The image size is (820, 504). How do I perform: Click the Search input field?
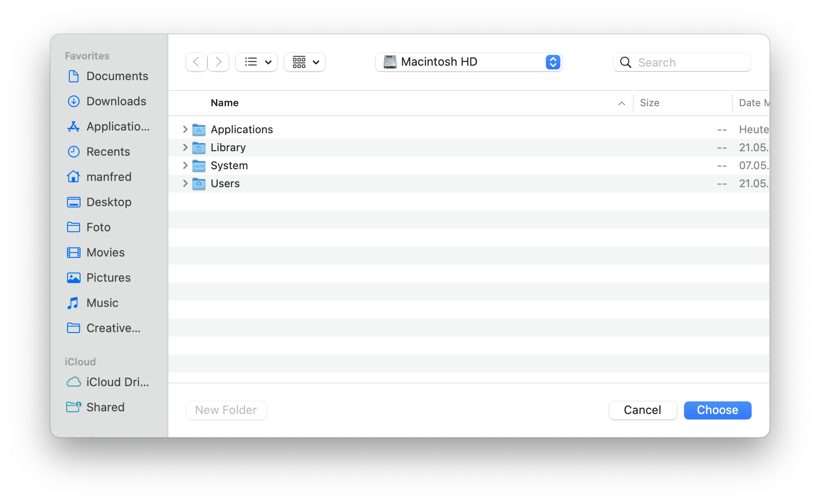682,63
